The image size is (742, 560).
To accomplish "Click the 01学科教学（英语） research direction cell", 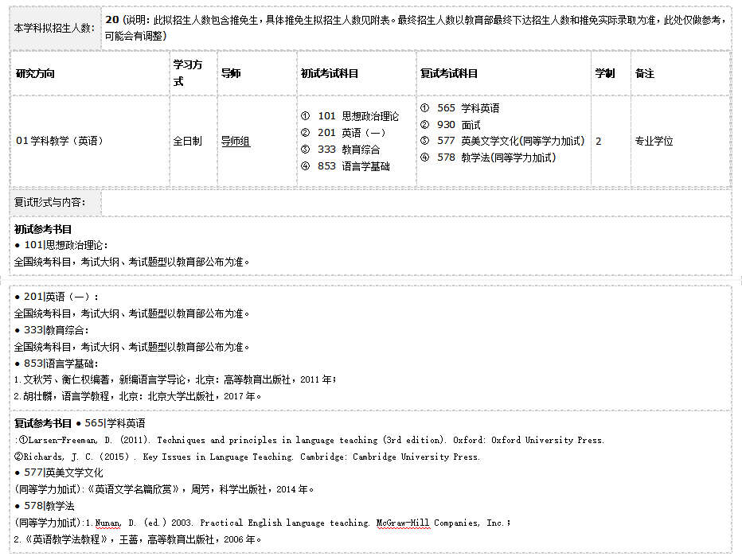I will coord(61,141).
